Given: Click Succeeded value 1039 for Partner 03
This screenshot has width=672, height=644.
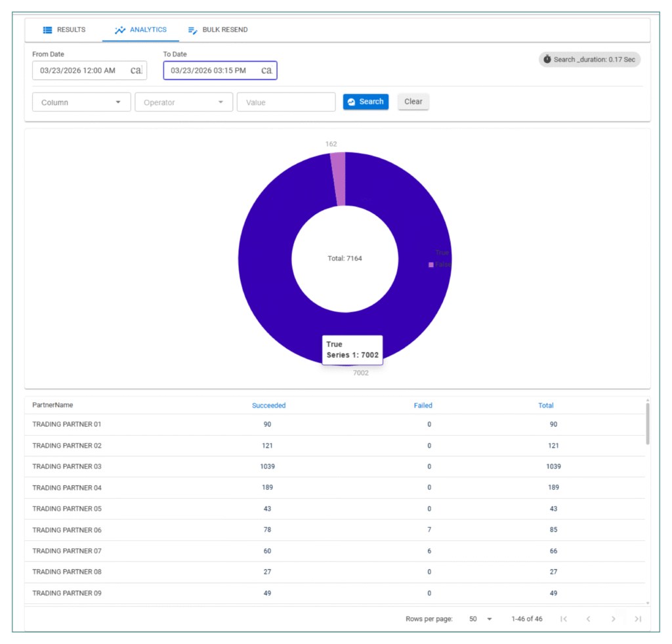Looking at the screenshot, I should (x=268, y=467).
